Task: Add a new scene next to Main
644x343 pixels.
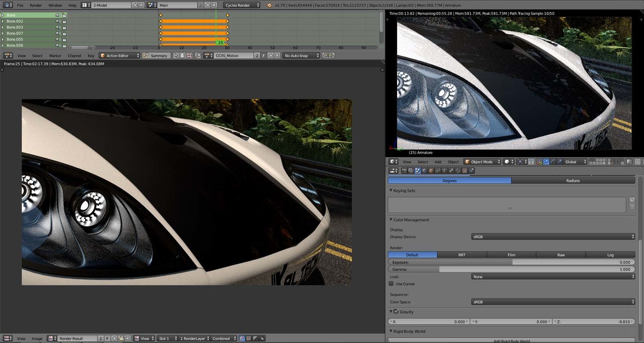Action: tap(207, 5)
